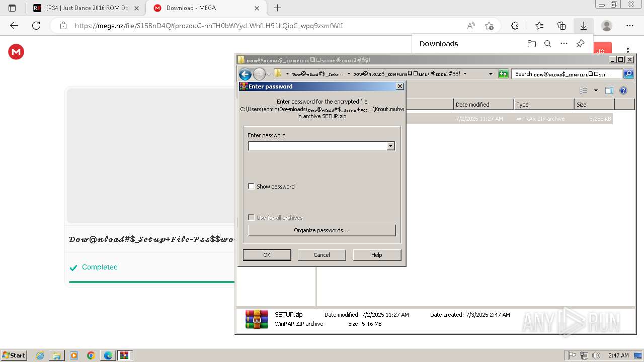Expand Explorer view options arrow
The width and height of the screenshot is (644, 362).
pos(596,90)
